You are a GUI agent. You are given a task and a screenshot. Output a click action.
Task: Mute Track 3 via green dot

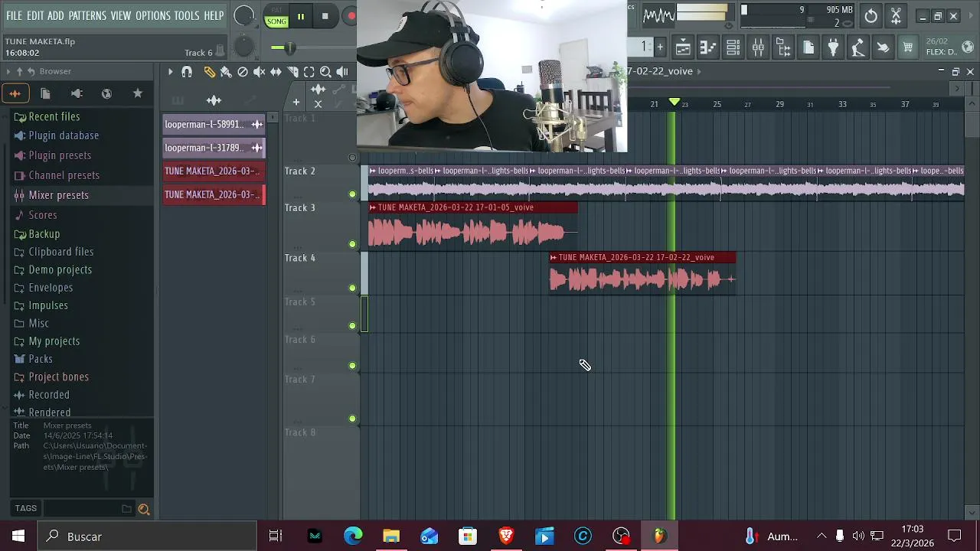(x=352, y=245)
